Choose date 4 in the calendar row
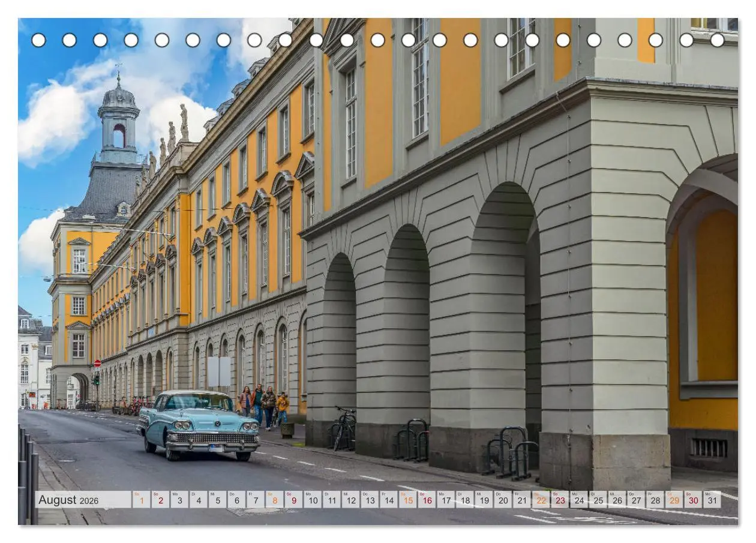 tap(199, 500)
